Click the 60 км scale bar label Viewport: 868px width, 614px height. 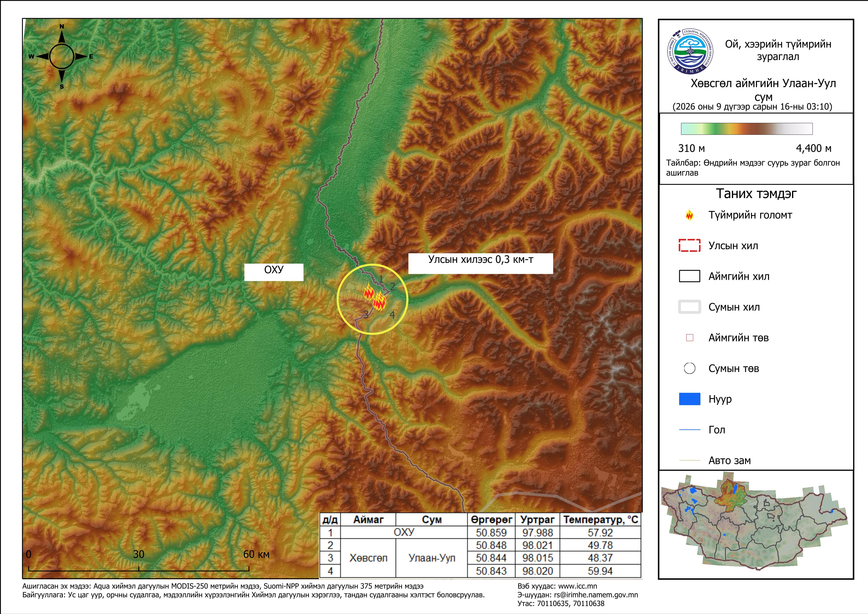(x=256, y=554)
